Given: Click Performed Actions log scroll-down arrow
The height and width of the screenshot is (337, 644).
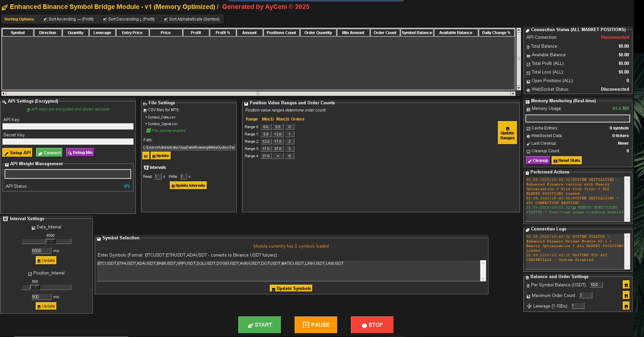Looking at the screenshot, I should pos(627,219).
